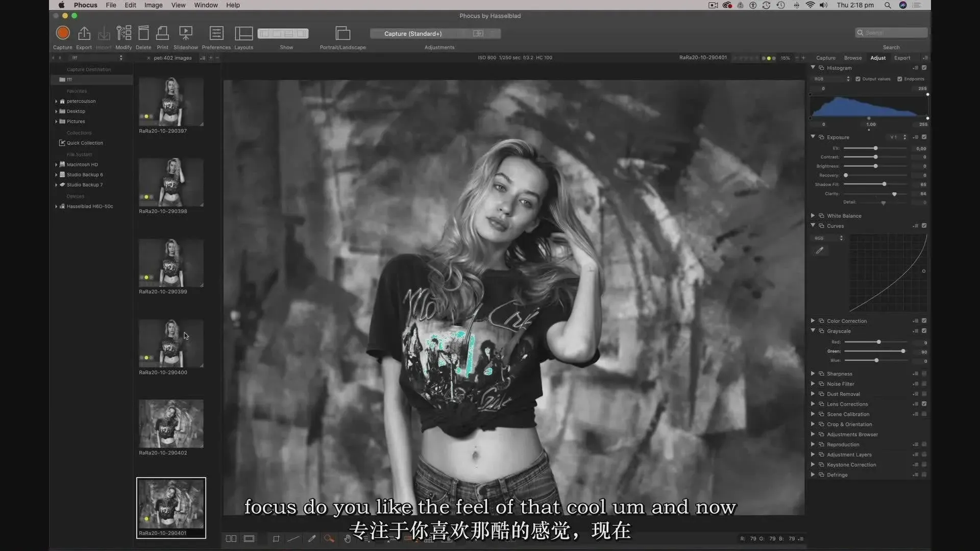Open the Curves options list icon

point(916,226)
